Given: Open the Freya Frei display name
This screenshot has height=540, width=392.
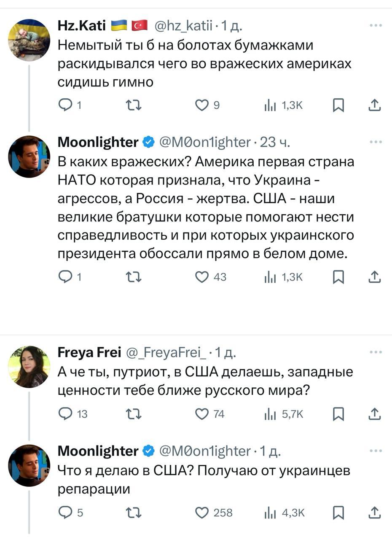Looking at the screenshot, I should pos(89,351).
